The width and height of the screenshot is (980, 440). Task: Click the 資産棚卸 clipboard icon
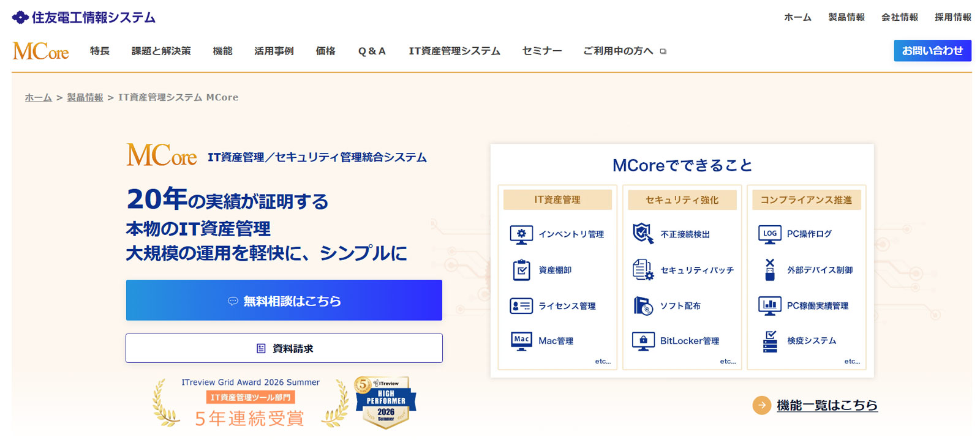click(x=521, y=270)
